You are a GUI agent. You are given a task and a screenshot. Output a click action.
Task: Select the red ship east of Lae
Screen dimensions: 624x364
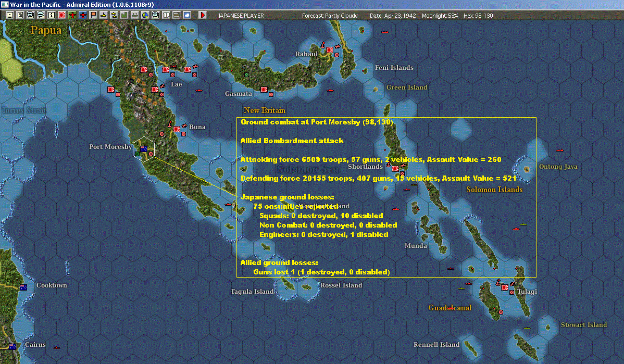[198, 90]
